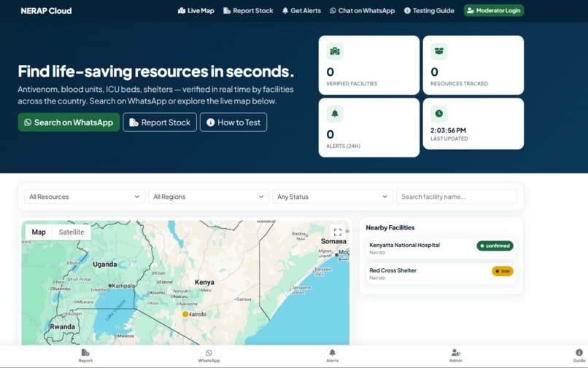Click the confirmed status badge
Screen dimensions: 588x368
pyautogui.click(x=495, y=246)
